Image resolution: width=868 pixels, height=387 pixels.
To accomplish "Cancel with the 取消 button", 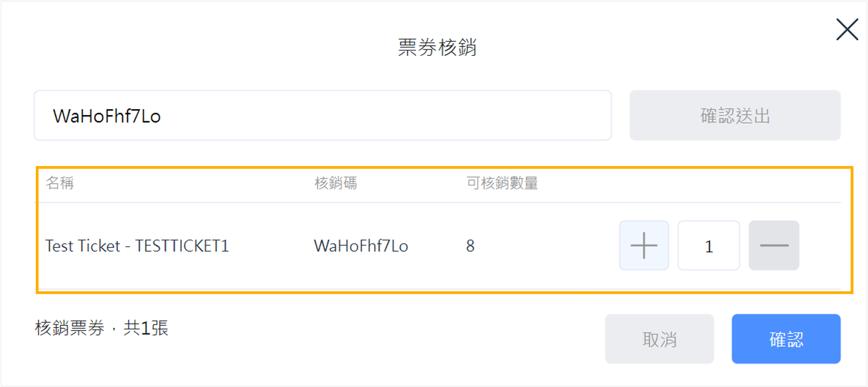I will [x=659, y=339].
